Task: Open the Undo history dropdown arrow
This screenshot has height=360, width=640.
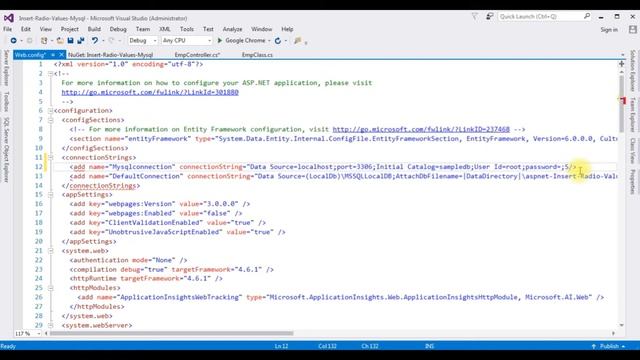Action: click(103, 40)
